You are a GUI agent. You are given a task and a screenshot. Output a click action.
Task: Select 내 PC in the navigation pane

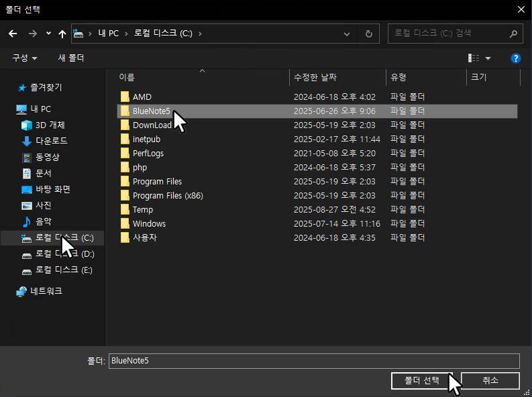click(x=34, y=109)
